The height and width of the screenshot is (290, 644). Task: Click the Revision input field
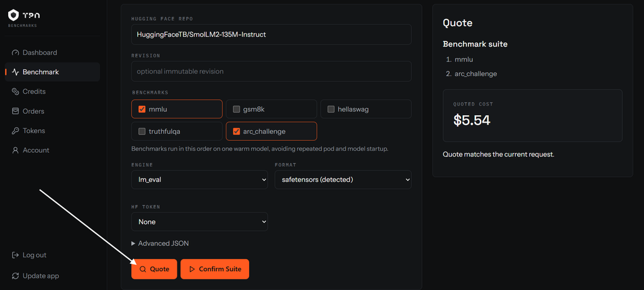[272, 72]
